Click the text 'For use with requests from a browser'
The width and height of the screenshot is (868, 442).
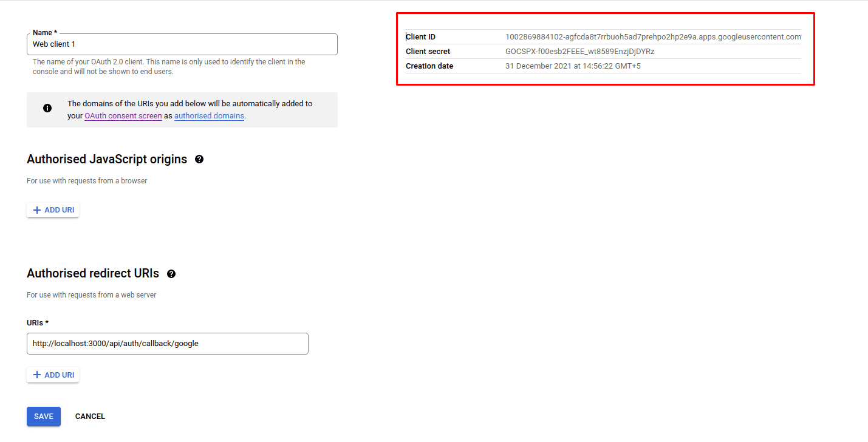tap(87, 181)
